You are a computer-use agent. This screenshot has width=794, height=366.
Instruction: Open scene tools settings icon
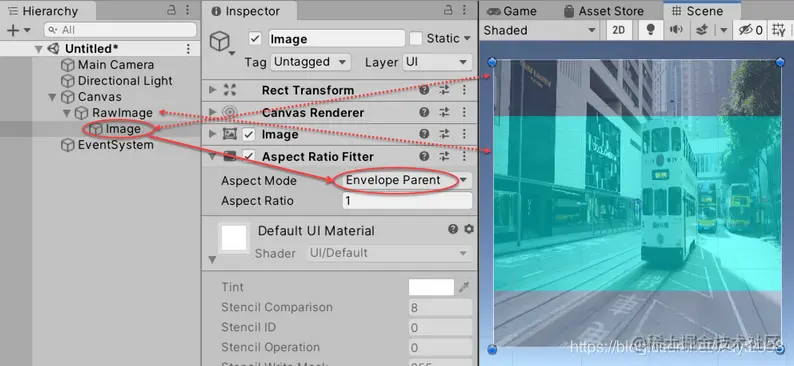[x=779, y=30]
